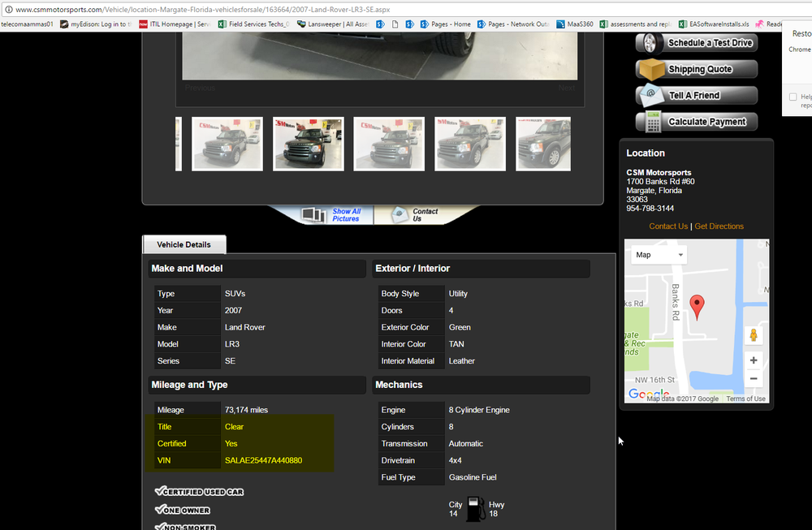Click the Get Directions link

coord(719,226)
